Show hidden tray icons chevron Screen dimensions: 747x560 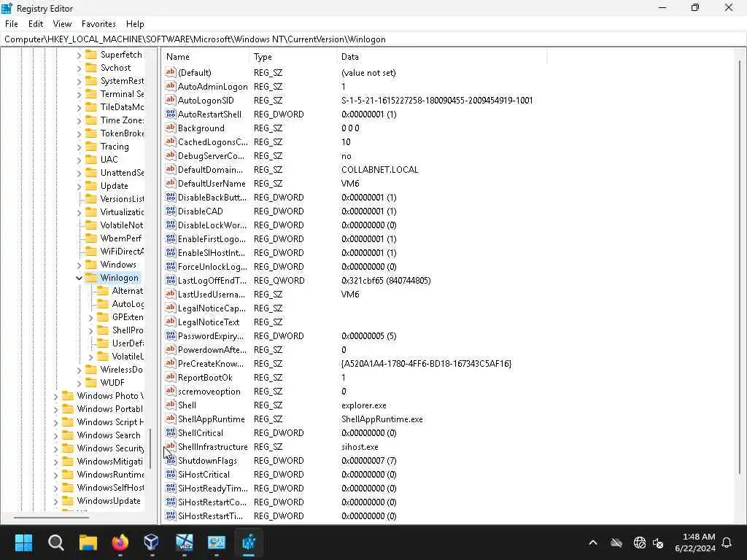pyautogui.click(x=593, y=542)
